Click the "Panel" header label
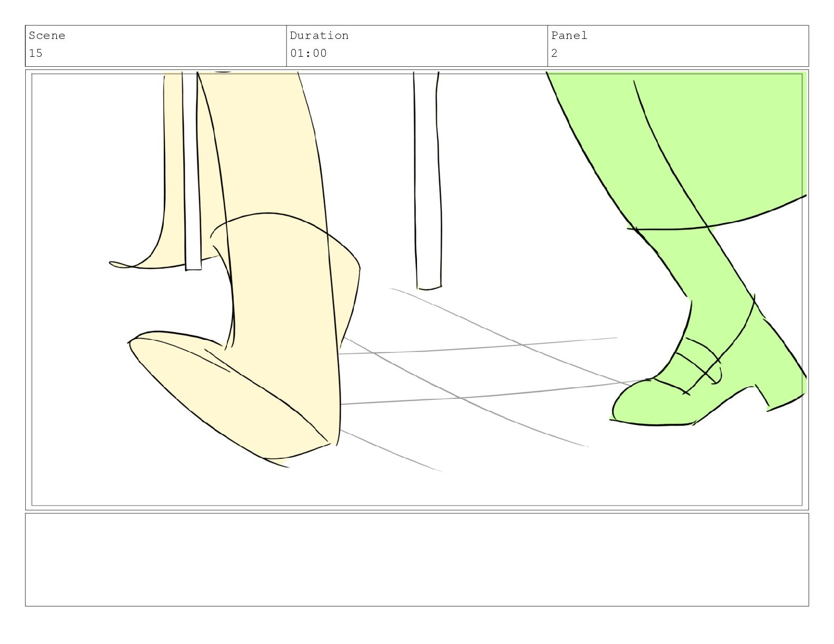The width and height of the screenshot is (834, 644). coord(569,35)
